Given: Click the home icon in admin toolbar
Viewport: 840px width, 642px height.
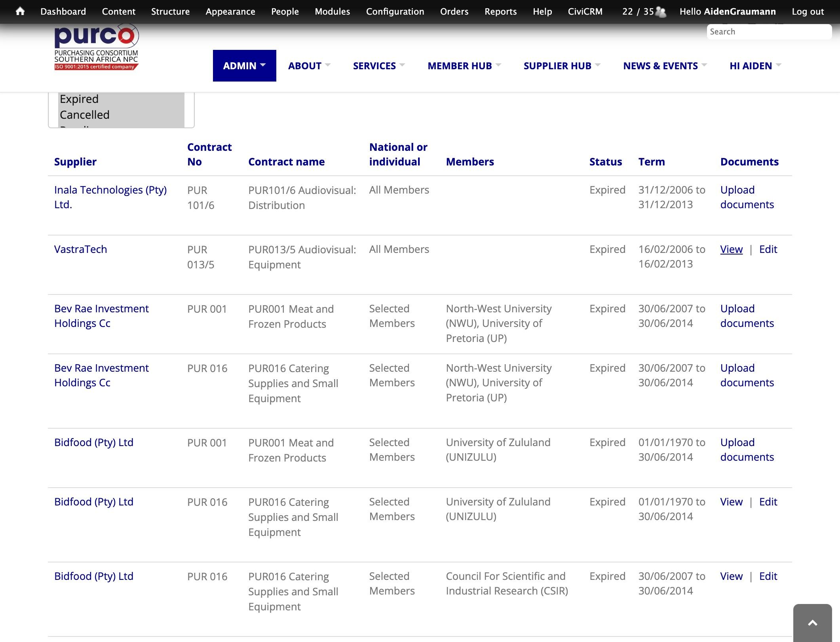Looking at the screenshot, I should pyautogui.click(x=20, y=11).
